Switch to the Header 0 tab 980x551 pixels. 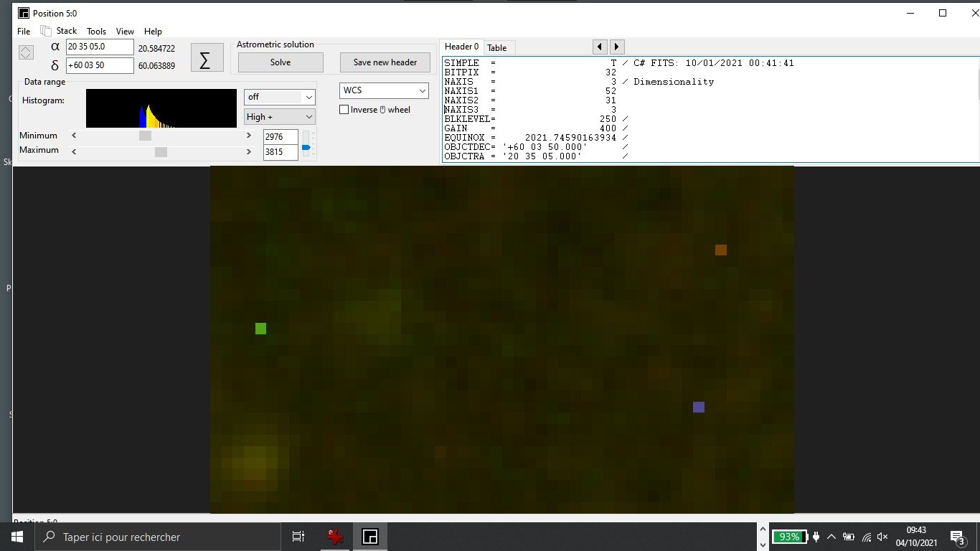462,47
